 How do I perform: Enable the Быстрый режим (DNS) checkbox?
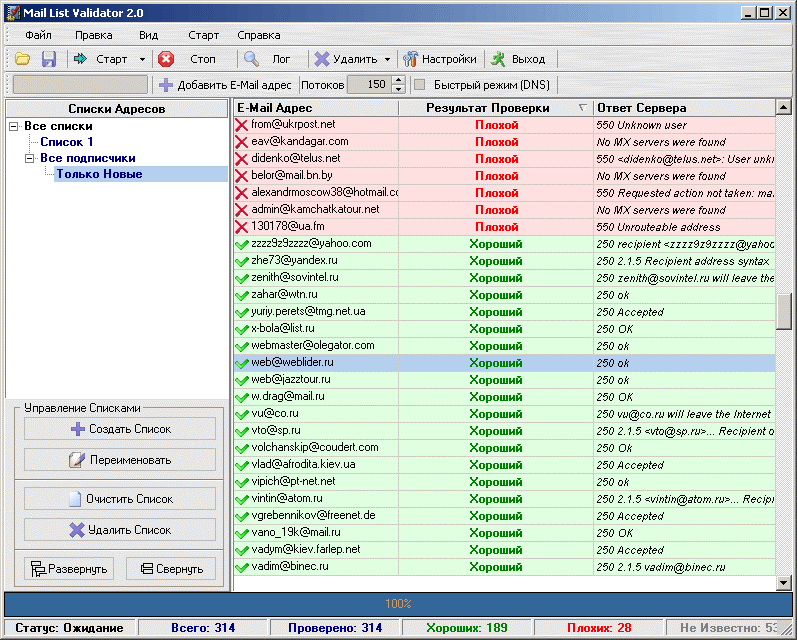pyautogui.click(x=420, y=85)
